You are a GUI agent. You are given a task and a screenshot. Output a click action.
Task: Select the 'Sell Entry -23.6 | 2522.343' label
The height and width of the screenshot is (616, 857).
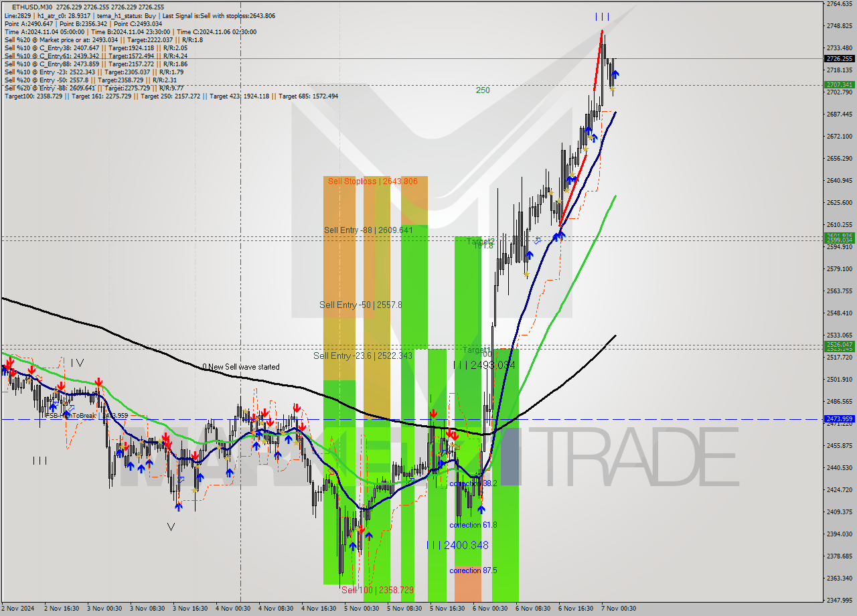[363, 356]
